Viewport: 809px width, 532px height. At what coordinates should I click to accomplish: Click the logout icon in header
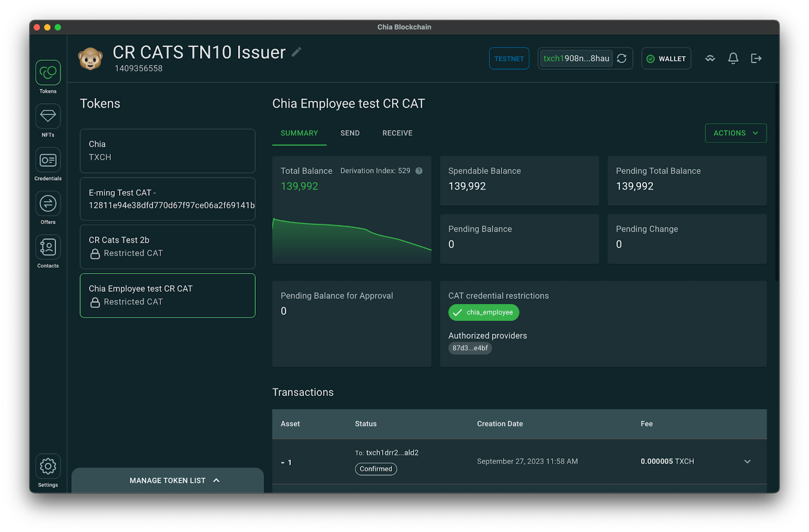(756, 59)
